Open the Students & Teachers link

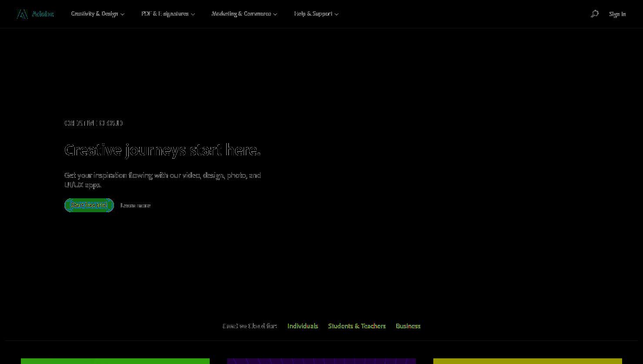click(357, 326)
